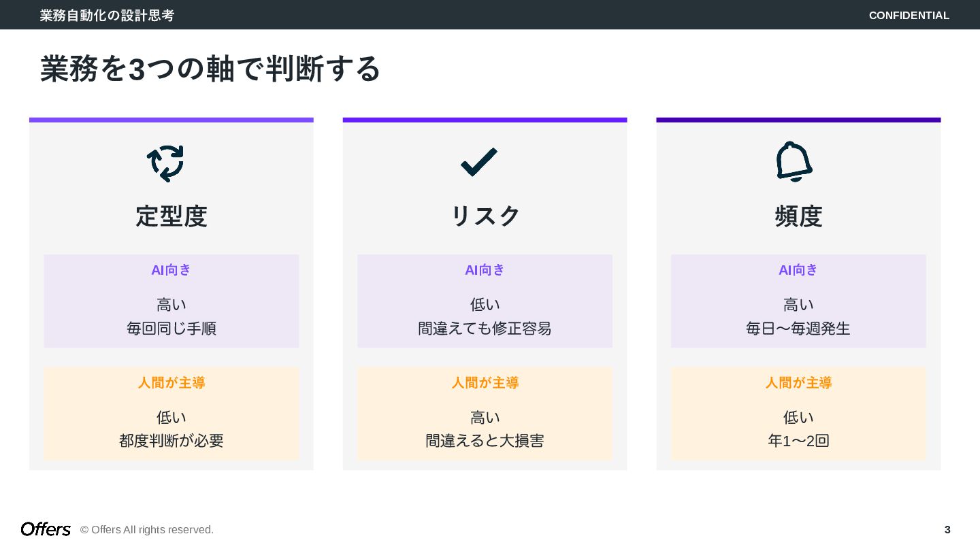
Task: Click the text 毎回同じ手順
Action: (171, 329)
